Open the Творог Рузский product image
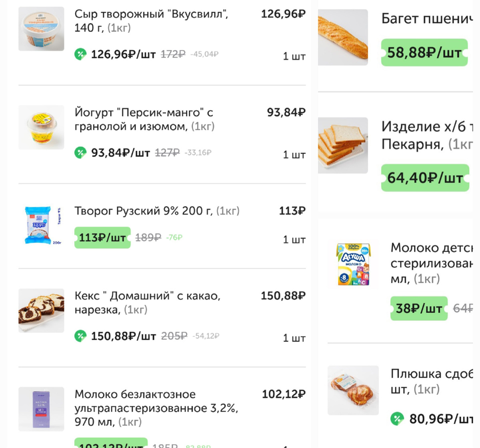 coord(41,226)
